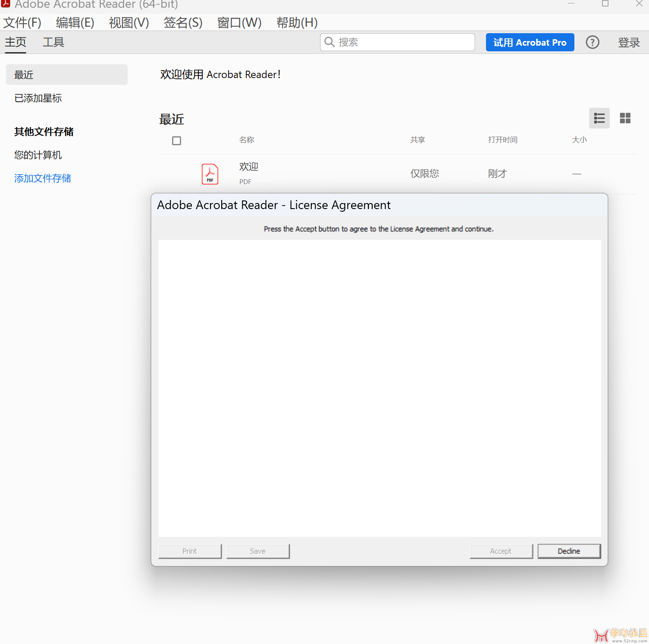
Task: Switch to list view icon
Action: (599, 118)
